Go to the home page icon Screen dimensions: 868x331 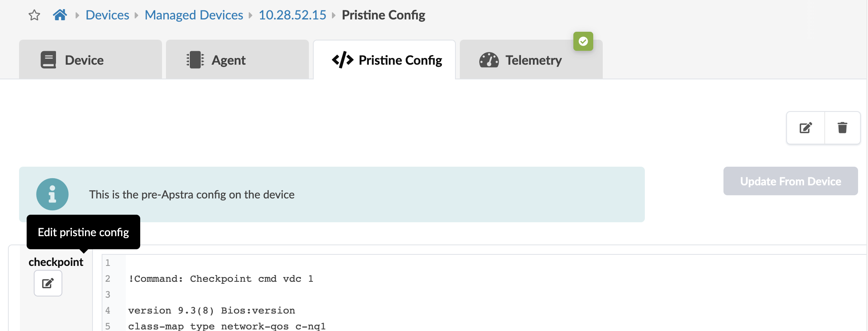60,15
